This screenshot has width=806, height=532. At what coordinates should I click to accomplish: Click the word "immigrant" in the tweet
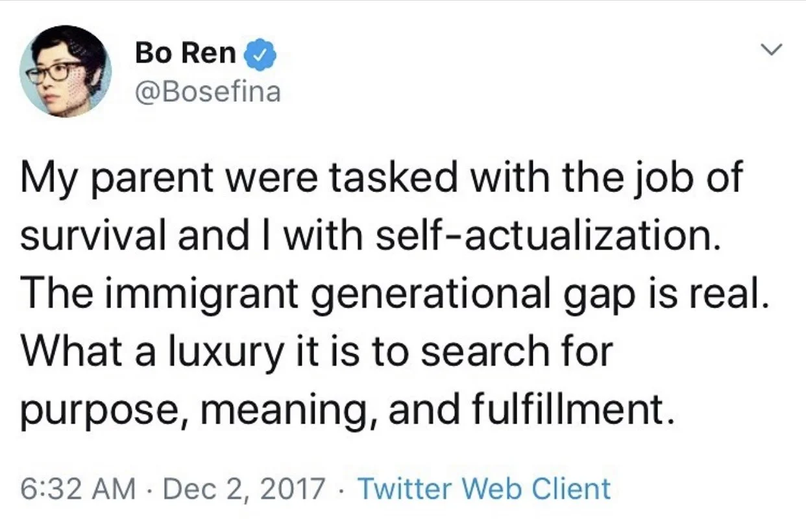(204, 295)
